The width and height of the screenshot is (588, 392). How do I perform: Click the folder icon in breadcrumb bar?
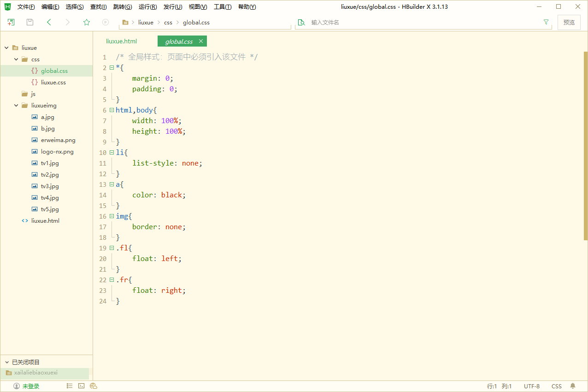point(125,22)
